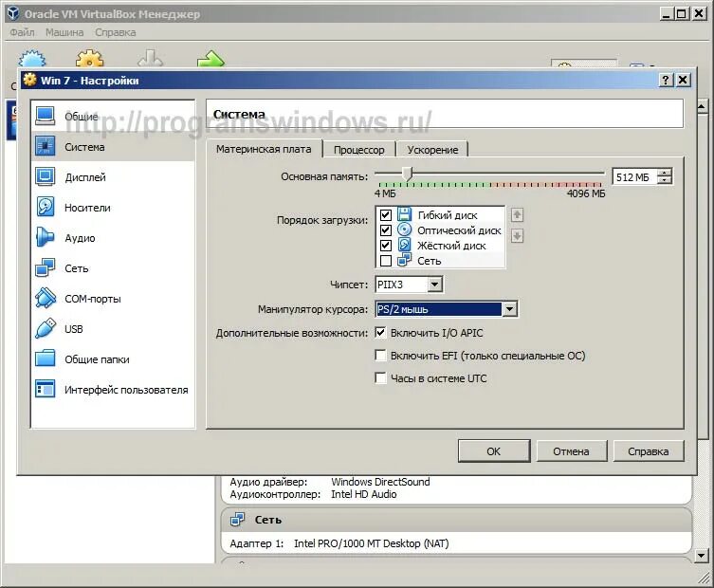The image size is (714, 588).
Task: Select the Общие папки category label
Action: (x=97, y=359)
